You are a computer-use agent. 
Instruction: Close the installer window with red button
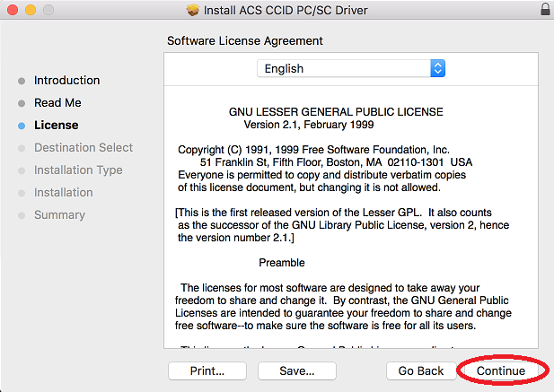click(x=13, y=10)
